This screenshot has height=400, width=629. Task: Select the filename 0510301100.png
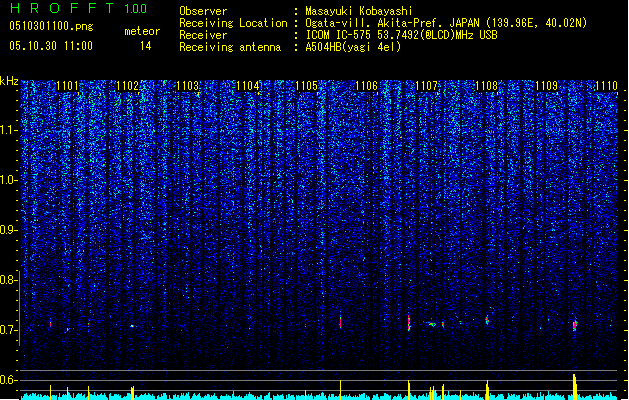pyautogui.click(x=51, y=26)
